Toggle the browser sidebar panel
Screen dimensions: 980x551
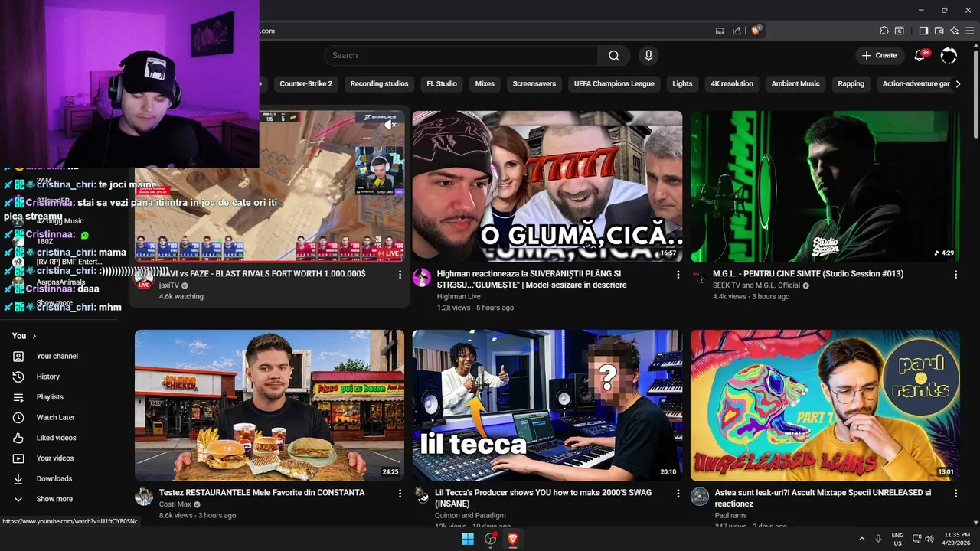(923, 31)
